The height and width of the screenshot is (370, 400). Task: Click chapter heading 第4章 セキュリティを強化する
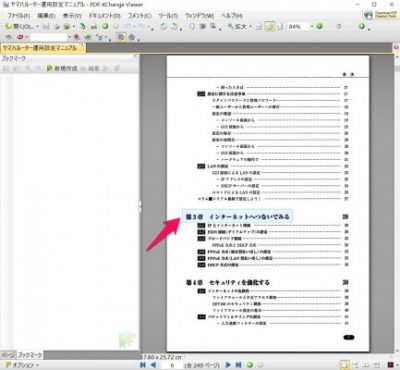(x=228, y=282)
